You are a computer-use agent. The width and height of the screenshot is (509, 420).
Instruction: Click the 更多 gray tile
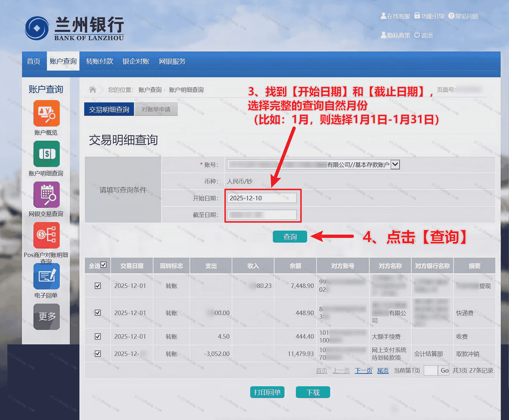coord(46,316)
